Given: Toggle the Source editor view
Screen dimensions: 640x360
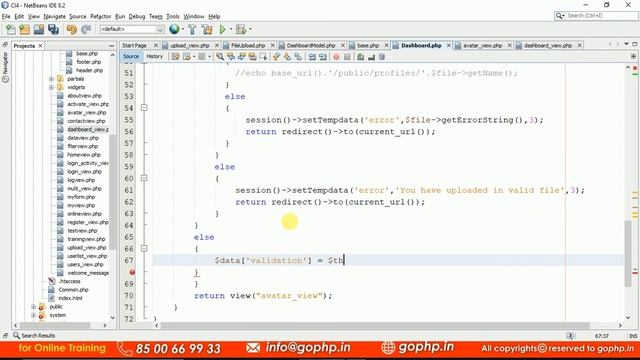Looking at the screenshot, I should [131, 56].
